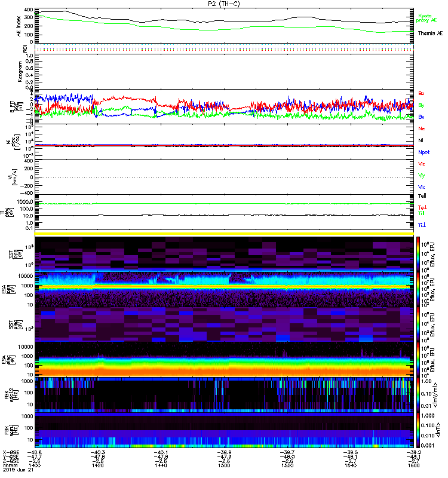Screen dimensions: 448x478
Task: Click the green "By" legend label
Action: pos(421,106)
